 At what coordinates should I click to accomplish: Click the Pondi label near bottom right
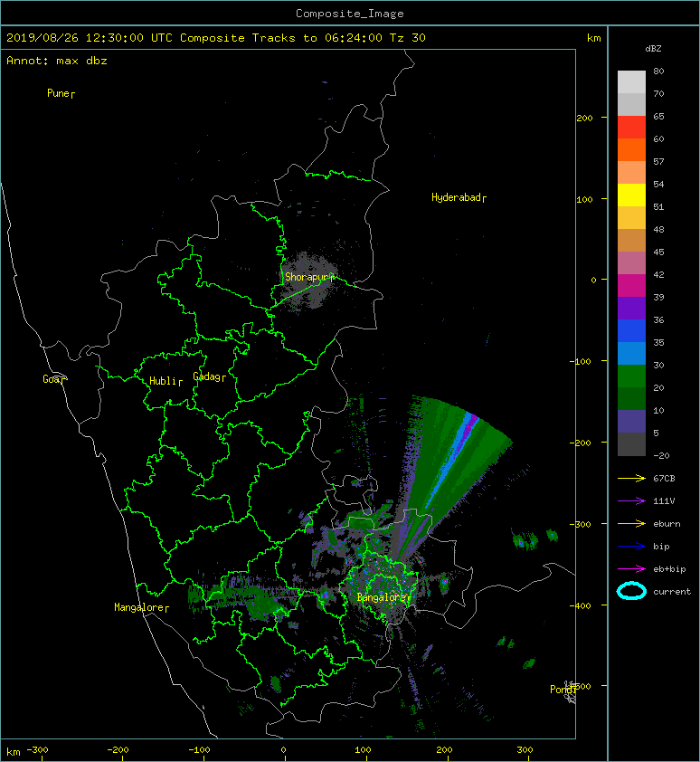click(x=563, y=689)
